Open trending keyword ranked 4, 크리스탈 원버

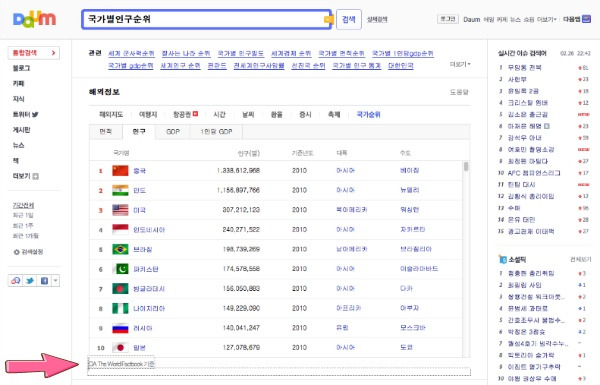point(528,103)
